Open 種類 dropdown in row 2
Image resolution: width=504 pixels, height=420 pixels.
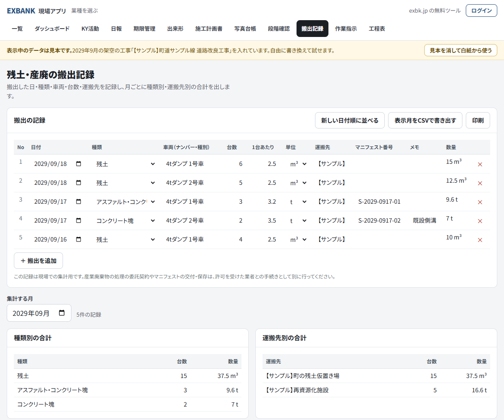[125, 183]
